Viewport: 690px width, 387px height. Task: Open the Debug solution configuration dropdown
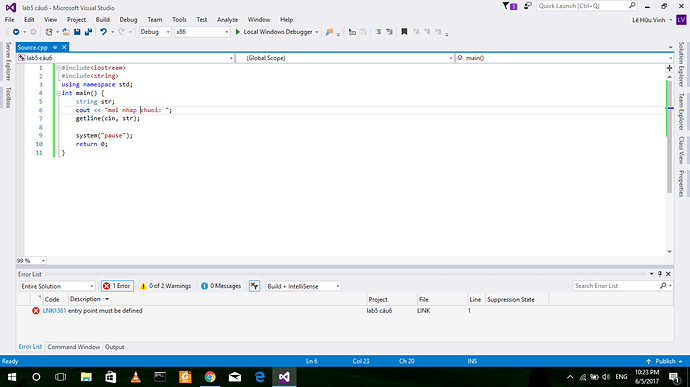(x=155, y=32)
